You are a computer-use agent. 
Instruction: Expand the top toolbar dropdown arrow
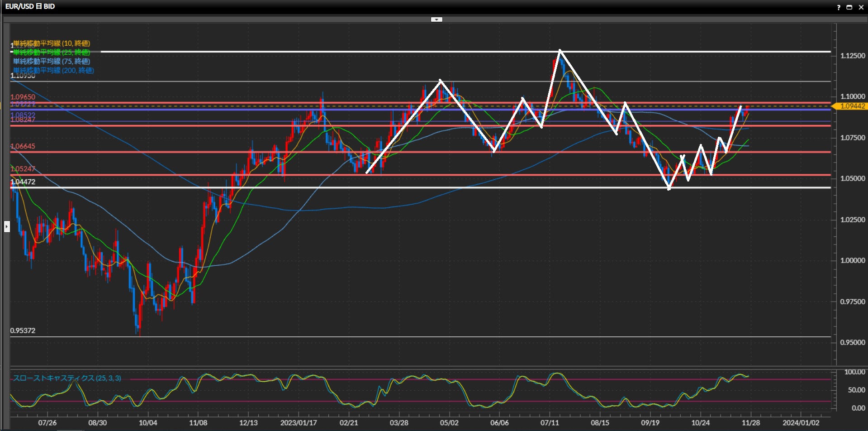click(436, 19)
